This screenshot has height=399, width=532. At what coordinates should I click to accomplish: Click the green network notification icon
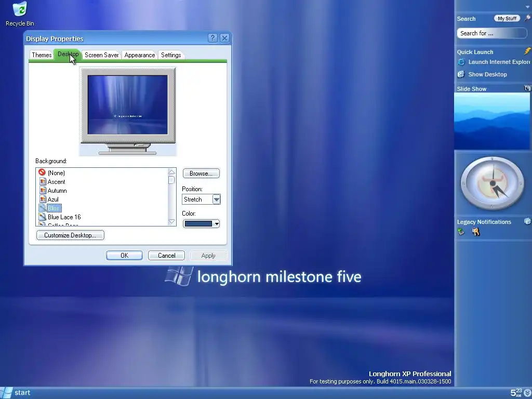coord(461,232)
